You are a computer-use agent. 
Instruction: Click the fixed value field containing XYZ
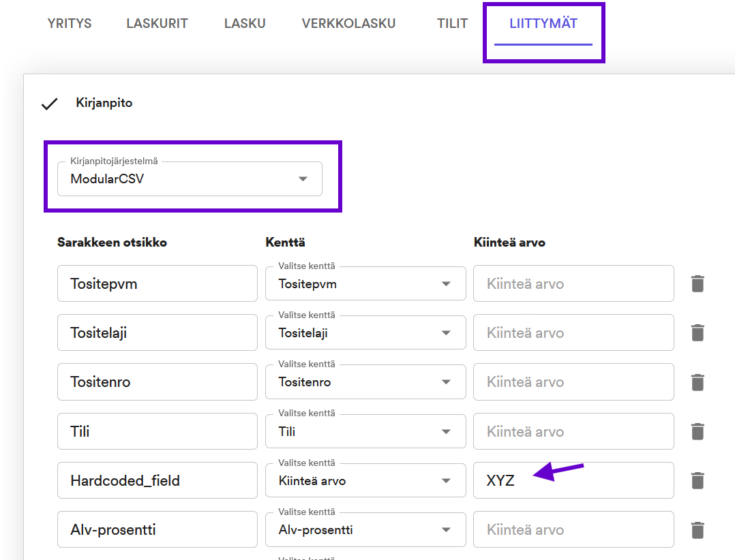(574, 480)
